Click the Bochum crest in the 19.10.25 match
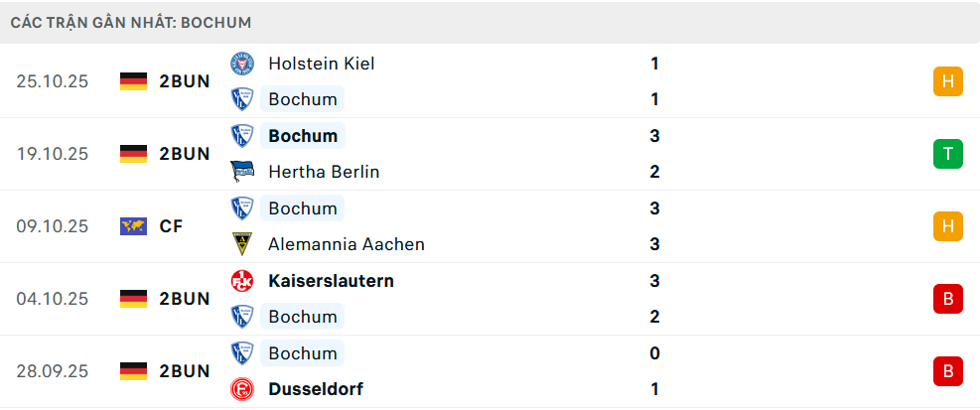The image size is (980, 410). (241, 136)
